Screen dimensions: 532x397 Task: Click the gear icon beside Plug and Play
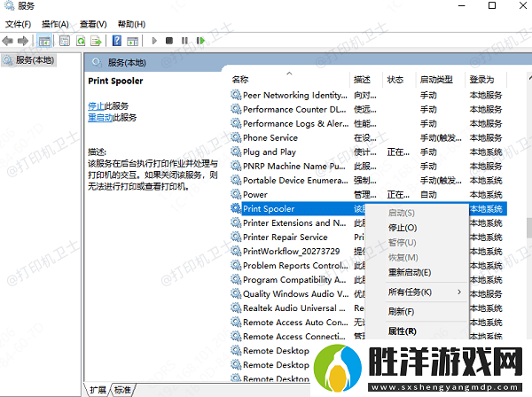click(x=236, y=152)
